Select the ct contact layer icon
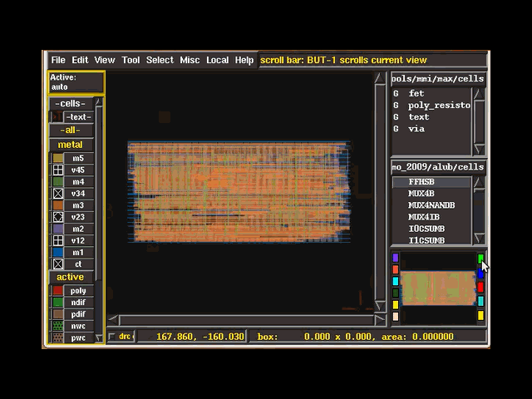The width and height of the screenshot is (532, 399). [57, 264]
